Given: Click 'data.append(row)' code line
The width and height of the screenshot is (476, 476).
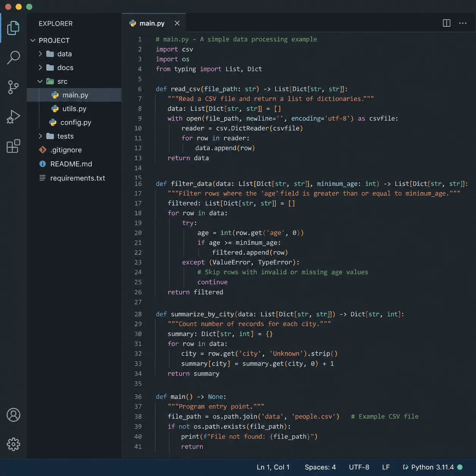Looking at the screenshot, I should point(225,148).
